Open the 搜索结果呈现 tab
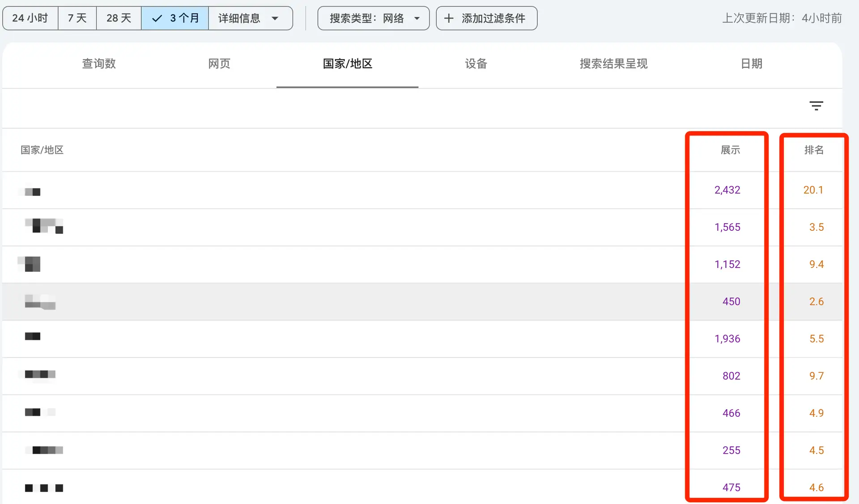This screenshot has width=859, height=504. click(x=614, y=64)
